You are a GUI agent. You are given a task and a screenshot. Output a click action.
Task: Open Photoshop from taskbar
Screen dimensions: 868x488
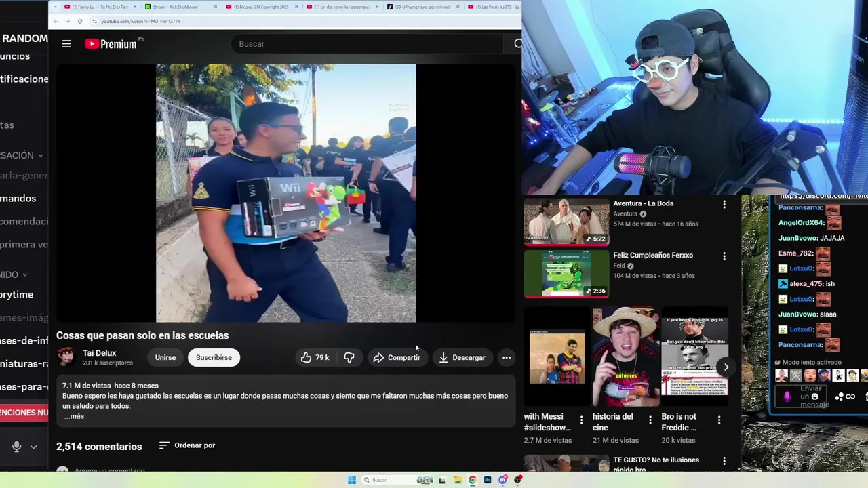coord(488,480)
